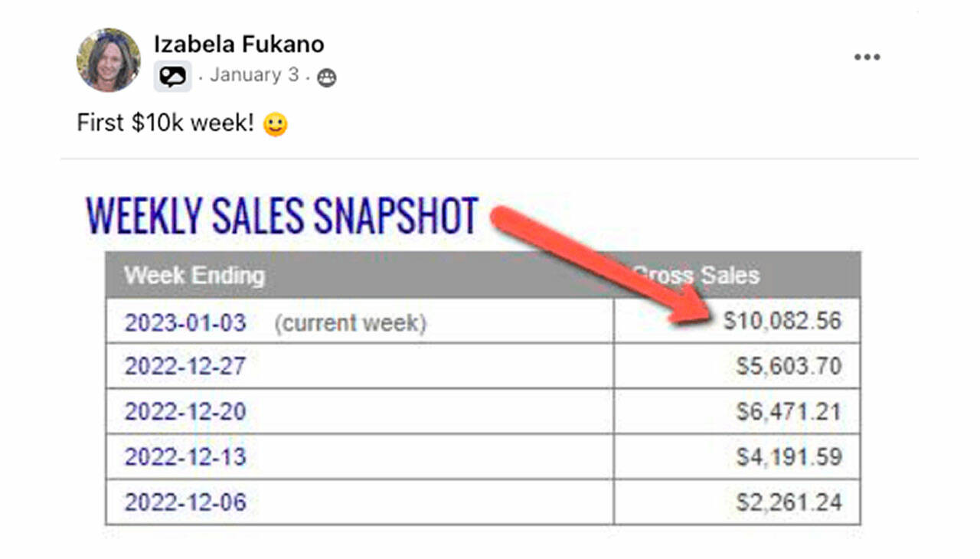Click the $2,261.24 gross sales cell

[x=789, y=502]
